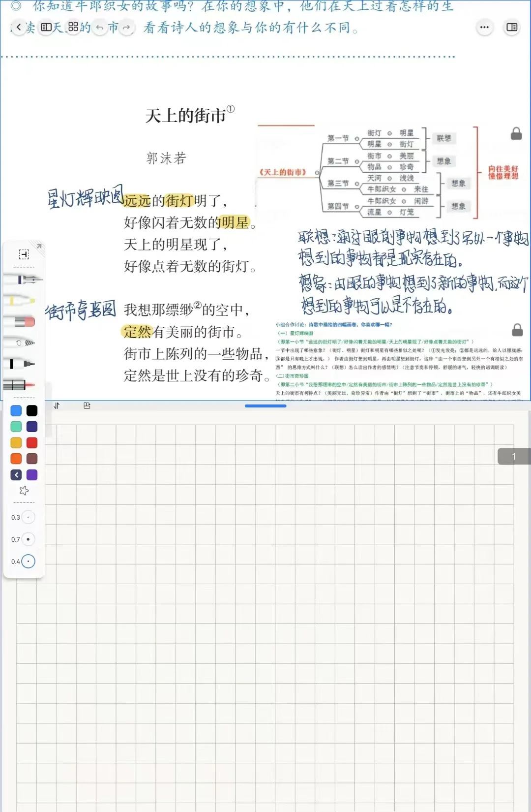The height and width of the screenshot is (812, 531).
Task: Click the add page icon above the grid
Action: [87, 406]
